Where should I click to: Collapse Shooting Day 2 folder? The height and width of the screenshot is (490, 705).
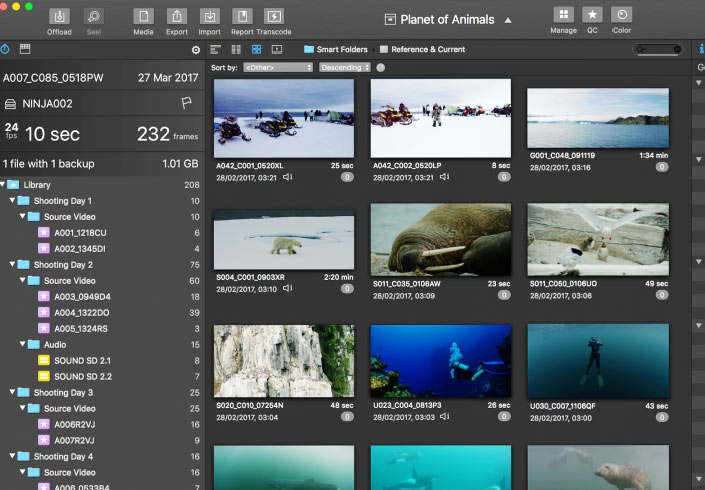click(x=12, y=264)
